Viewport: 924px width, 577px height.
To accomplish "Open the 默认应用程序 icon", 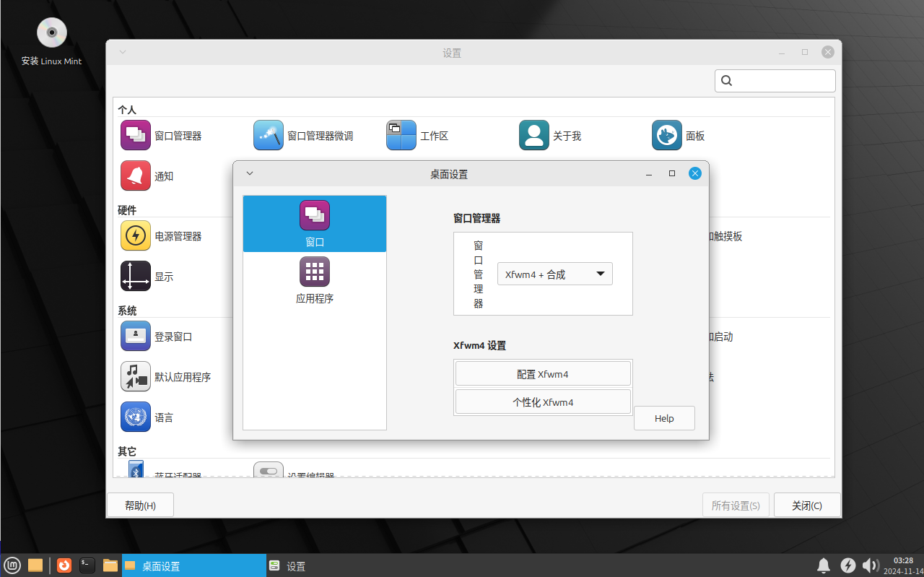I will coord(136,376).
